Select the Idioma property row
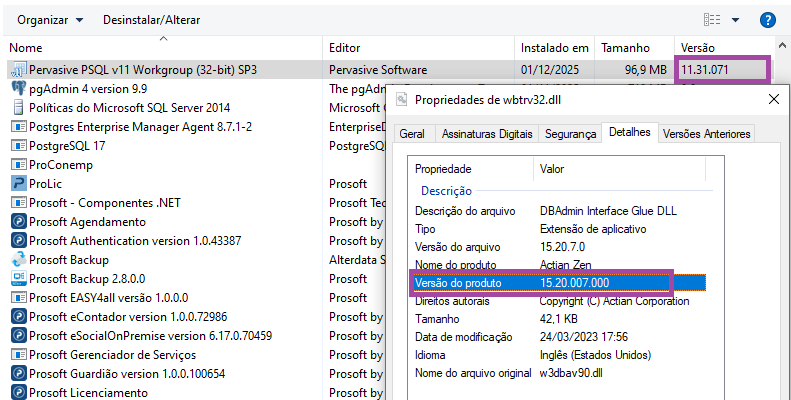The image size is (791, 400). pyautogui.click(x=559, y=355)
